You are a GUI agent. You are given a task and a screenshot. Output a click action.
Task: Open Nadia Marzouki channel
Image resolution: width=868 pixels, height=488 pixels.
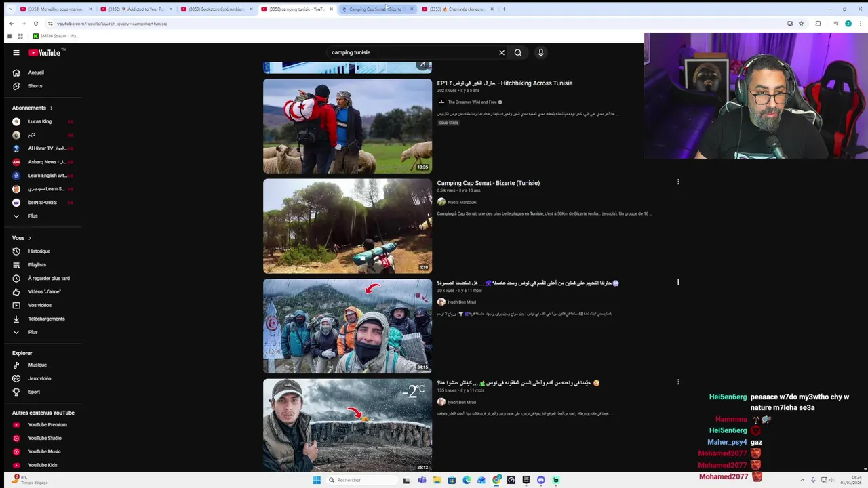462,202
